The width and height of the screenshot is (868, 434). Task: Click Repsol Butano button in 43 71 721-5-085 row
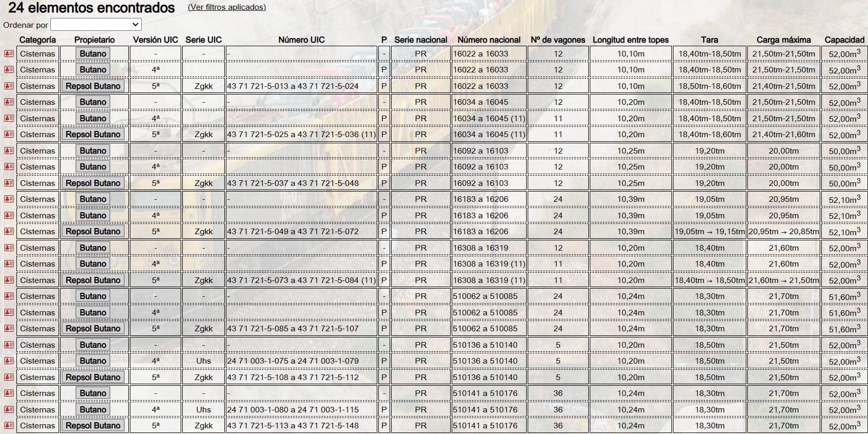coord(93,328)
